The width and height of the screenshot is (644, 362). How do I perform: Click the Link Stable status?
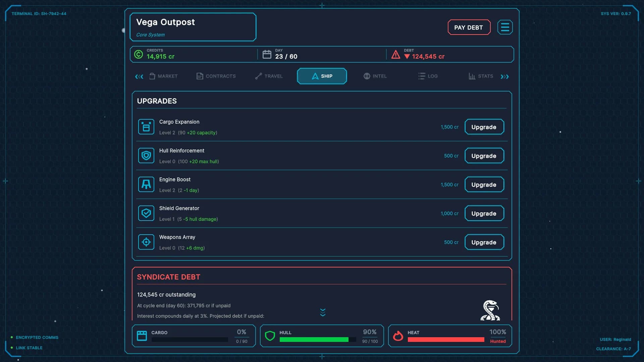click(x=26, y=348)
